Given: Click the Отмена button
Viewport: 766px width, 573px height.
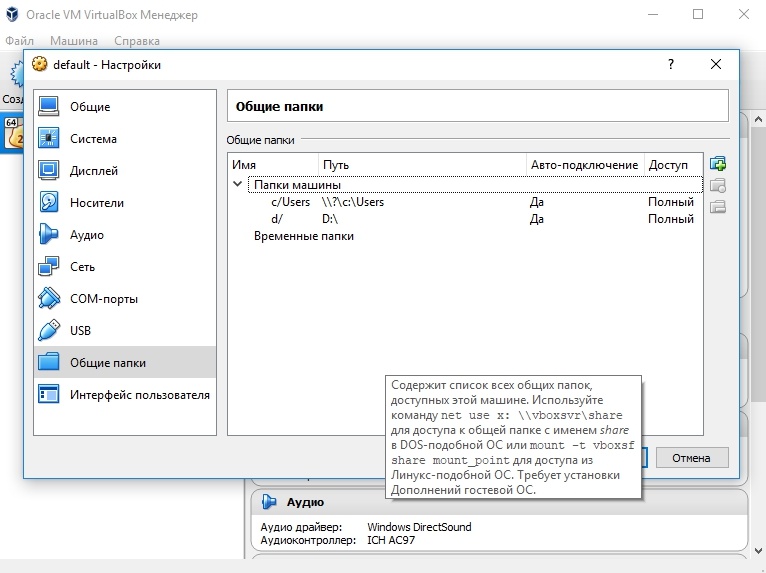Looking at the screenshot, I should pos(692,458).
